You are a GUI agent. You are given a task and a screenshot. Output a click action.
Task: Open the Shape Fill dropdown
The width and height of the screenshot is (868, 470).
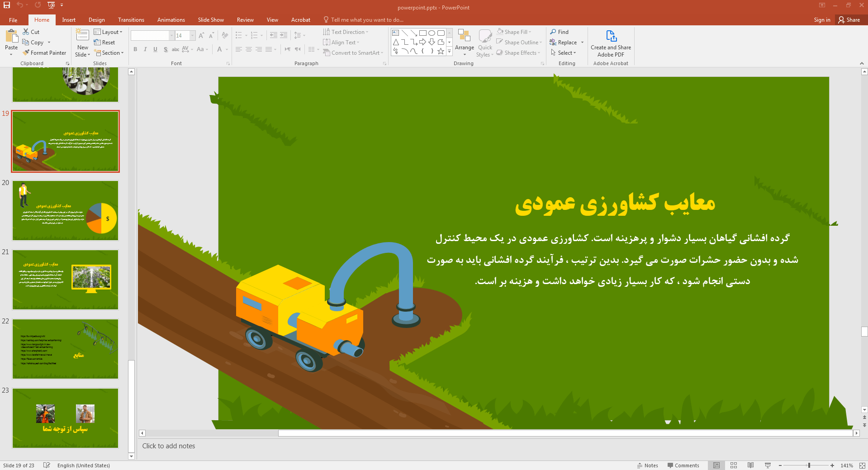(514, 32)
